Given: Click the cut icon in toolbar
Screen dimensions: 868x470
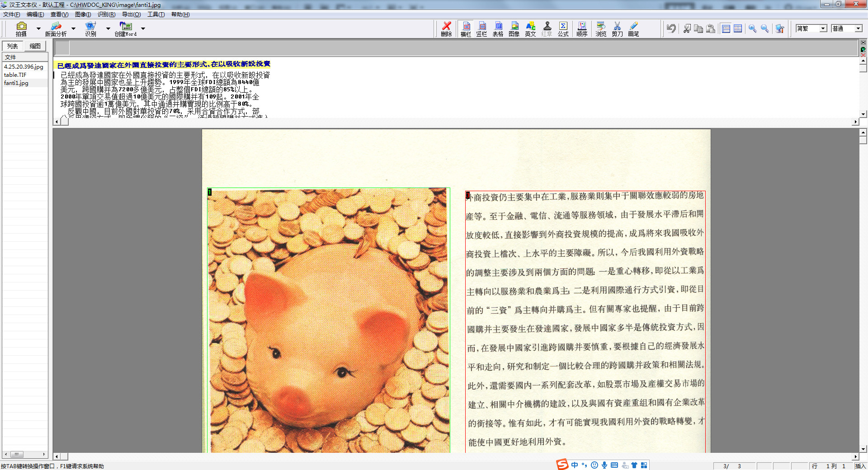Looking at the screenshot, I should [x=687, y=28].
